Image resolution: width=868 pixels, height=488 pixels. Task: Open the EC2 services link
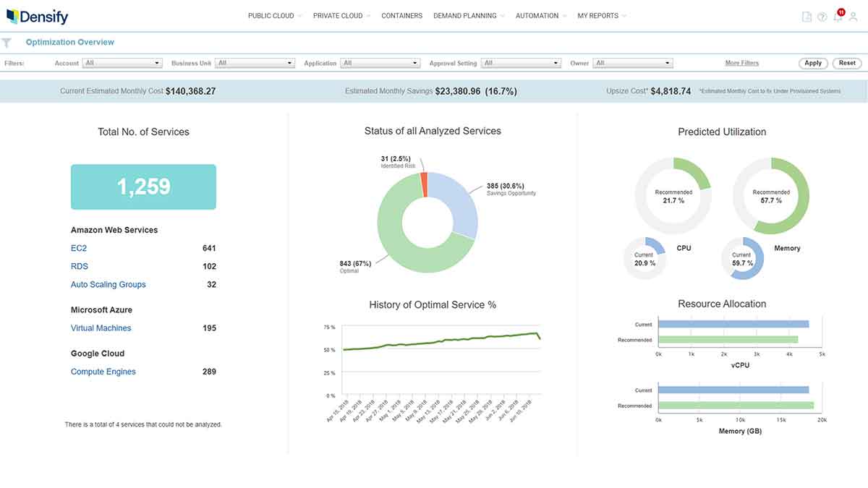(x=77, y=247)
